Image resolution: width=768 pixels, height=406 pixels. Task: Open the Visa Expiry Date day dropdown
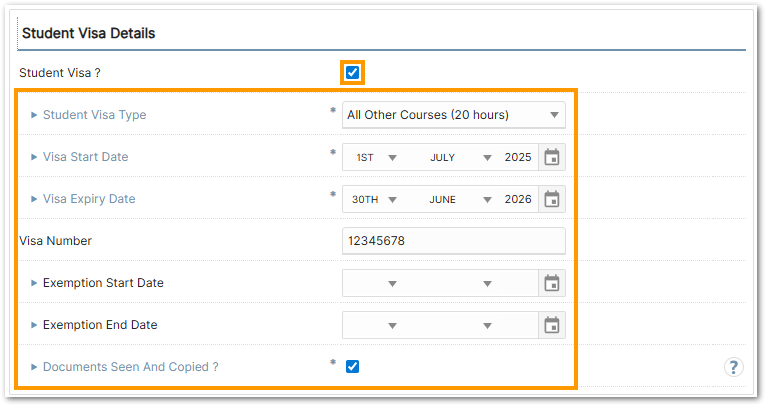pyautogui.click(x=374, y=199)
